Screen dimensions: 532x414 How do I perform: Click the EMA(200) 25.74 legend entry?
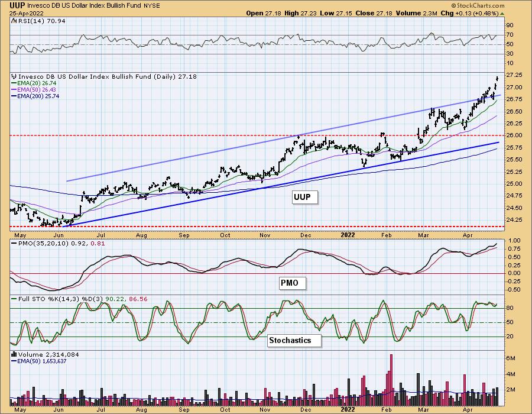tap(35, 96)
